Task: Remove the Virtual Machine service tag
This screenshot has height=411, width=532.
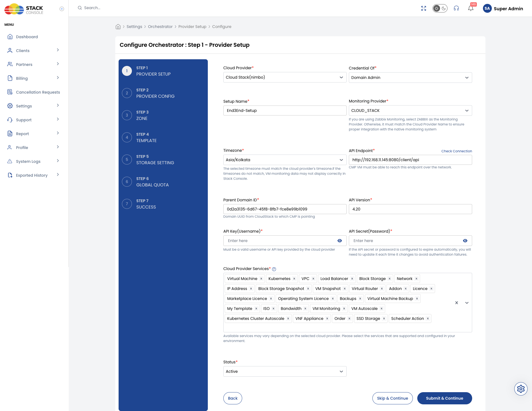Action: pyautogui.click(x=261, y=279)
